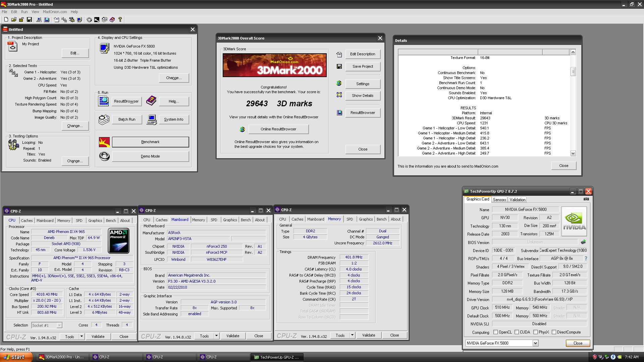The image size is (644, 362).
Task: Switch to the Validation tab in GPU-Z
Action: pyautogui.click(x=517, y=200)
